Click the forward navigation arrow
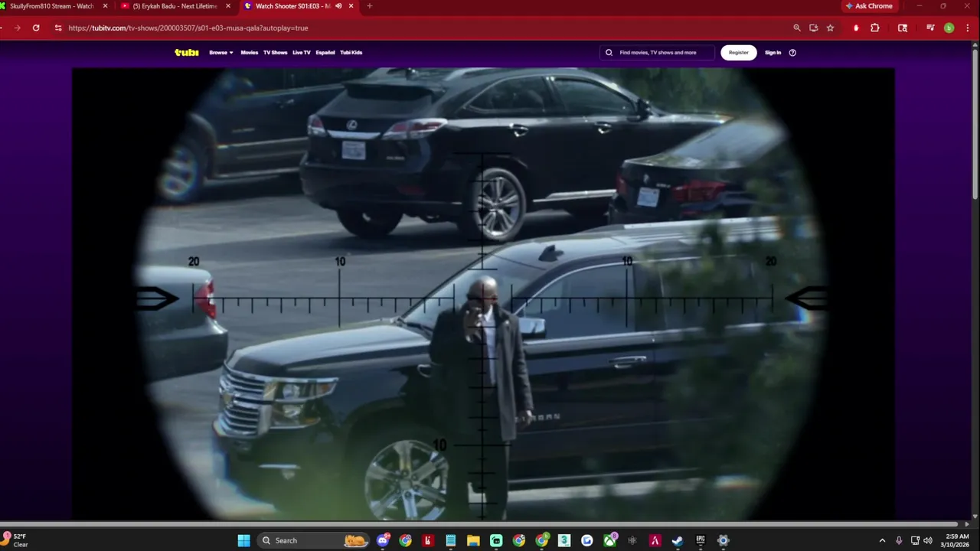The height and width of the screenshot is (551, 980). tap(17, 28)
